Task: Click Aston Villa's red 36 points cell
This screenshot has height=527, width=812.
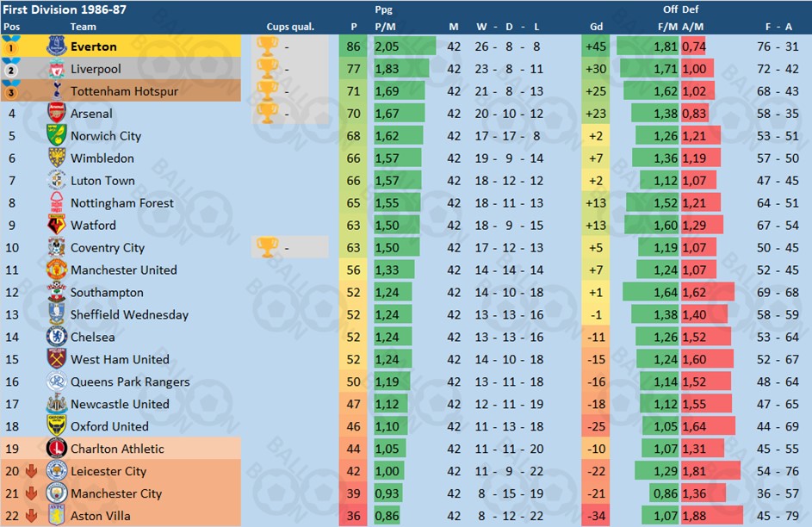Action: tap(353, 516)
